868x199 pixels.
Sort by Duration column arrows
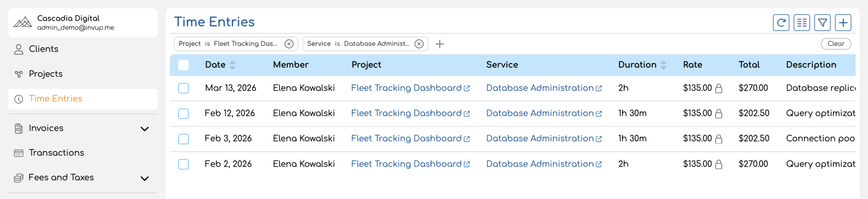pos(663,65)
